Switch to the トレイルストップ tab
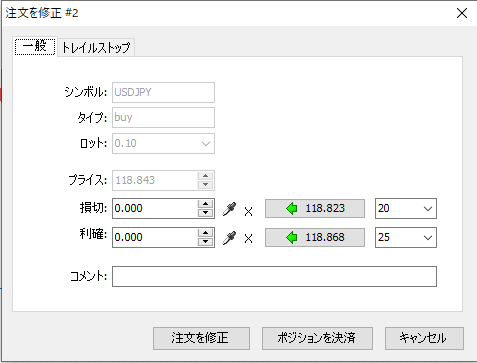The height and width of the screenshot is (363, 477). 96,47
